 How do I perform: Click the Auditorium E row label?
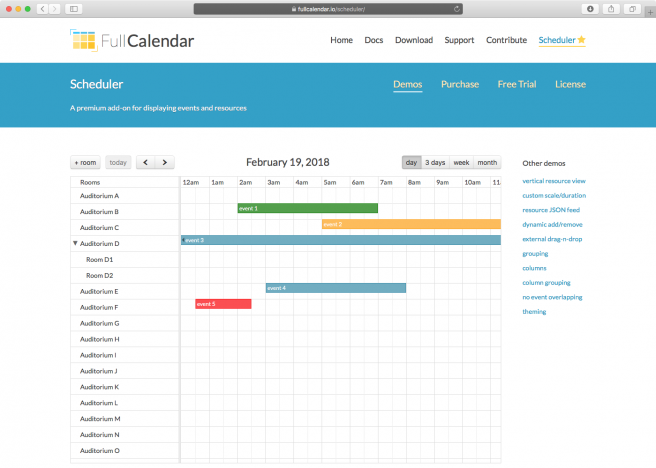[x=99, y=291]
